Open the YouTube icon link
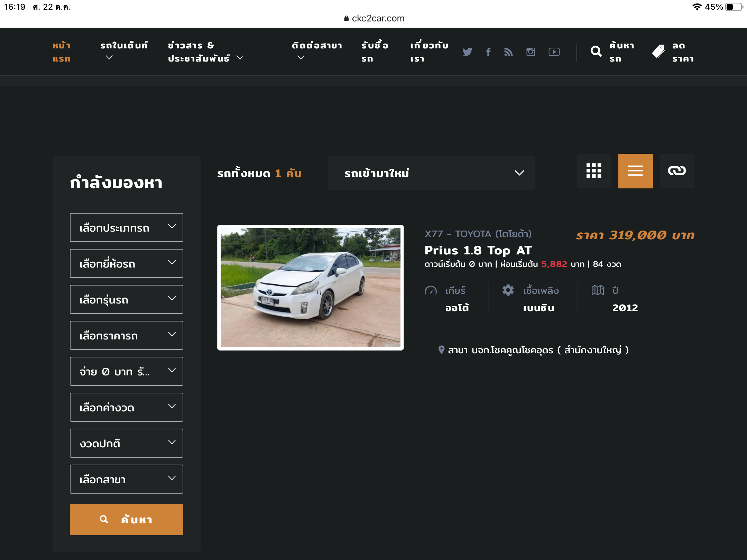Viewport: 747px width, 560px height. (554, 52)
